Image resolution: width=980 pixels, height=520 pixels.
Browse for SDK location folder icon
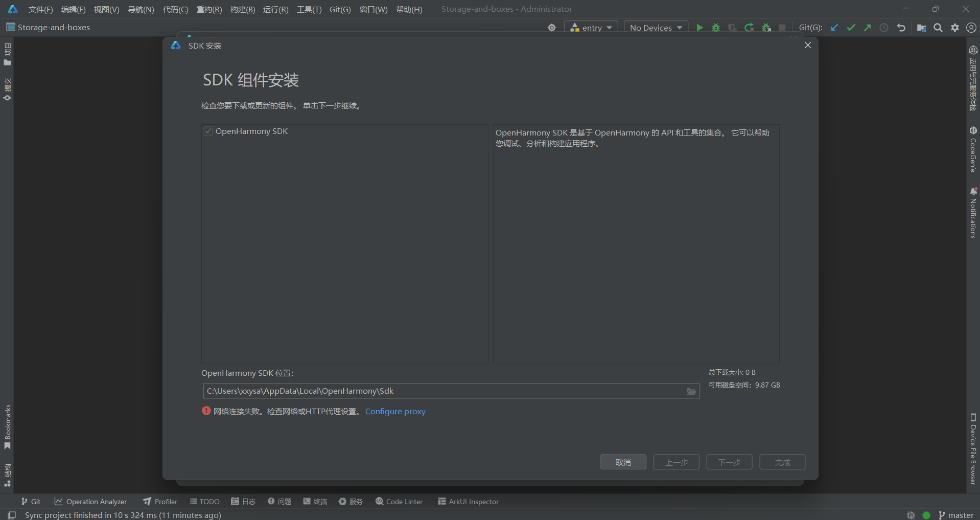click(x=691, y=391)
